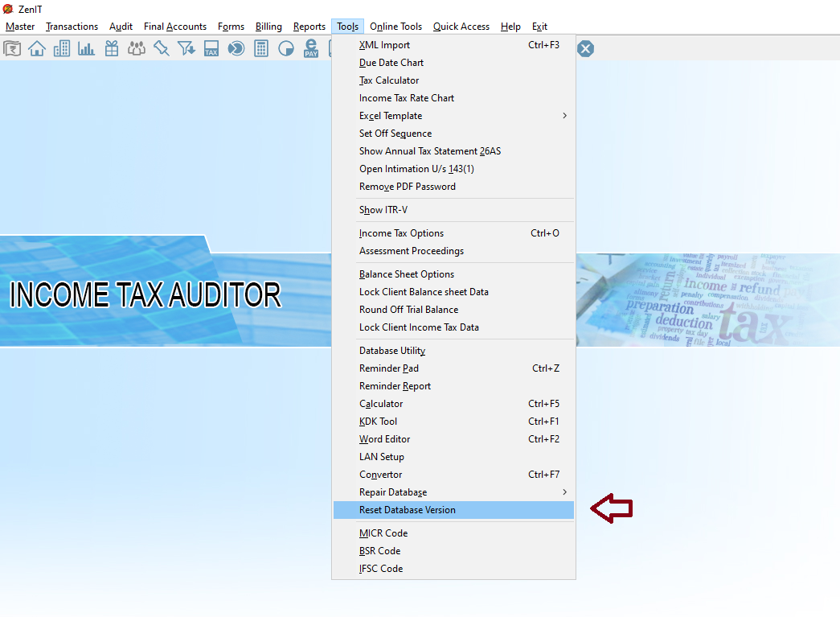Open the Quick Access menu
The height and width of the screenshot is (617, 840).
[x=461, y=27]
